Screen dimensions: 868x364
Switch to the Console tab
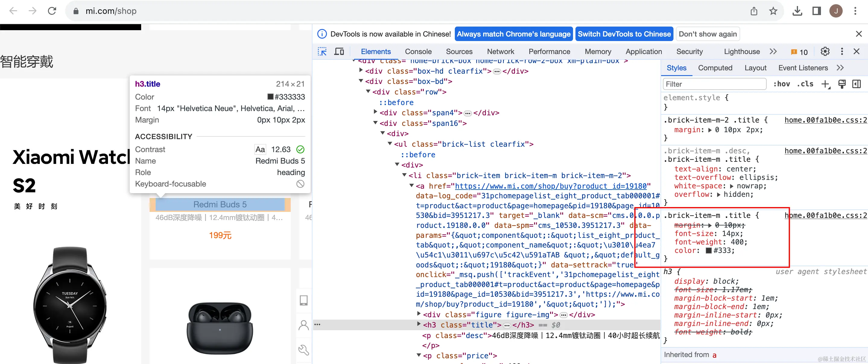(418, 52)
